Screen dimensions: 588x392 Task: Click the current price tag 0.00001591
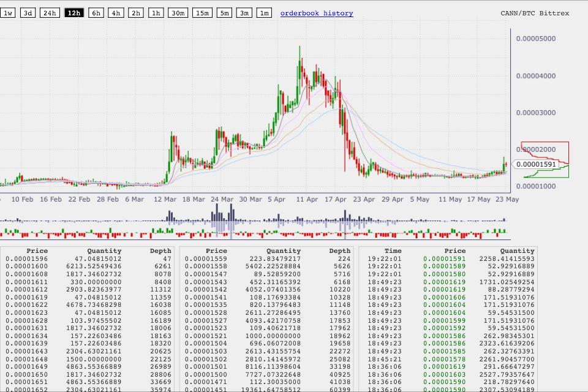click(536, 164)
